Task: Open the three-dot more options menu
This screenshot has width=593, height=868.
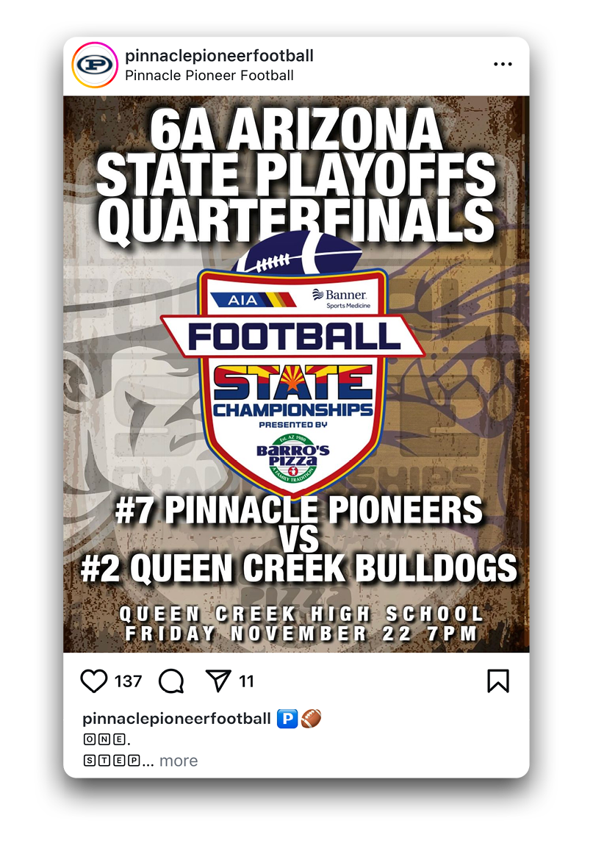Action: 503,65
